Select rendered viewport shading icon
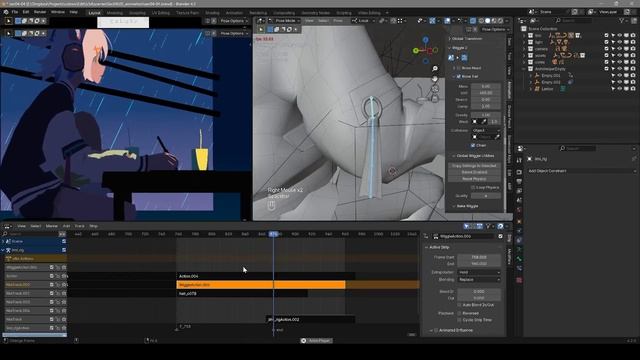 (500, 21)
